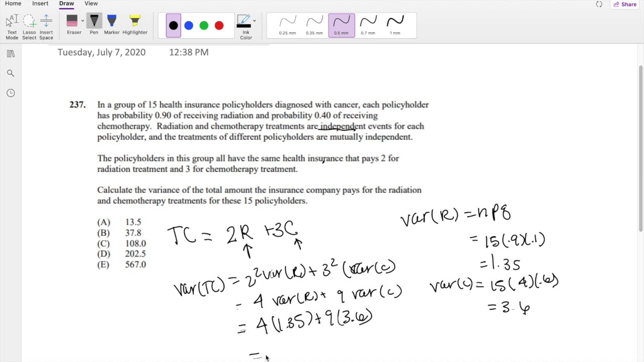Open the Eraser options arrow
Image resolution: width=644 pixels, height=362 pixels.
[83, 21]
